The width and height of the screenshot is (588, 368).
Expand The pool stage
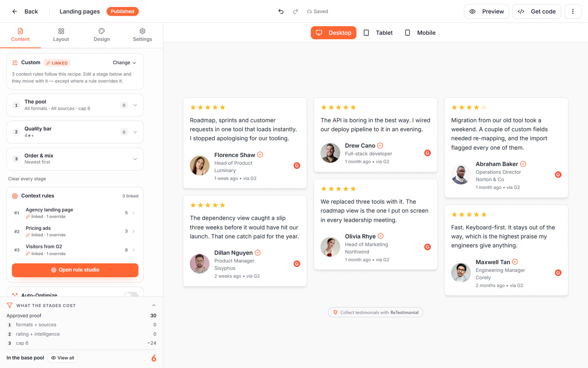coord(75,105)
